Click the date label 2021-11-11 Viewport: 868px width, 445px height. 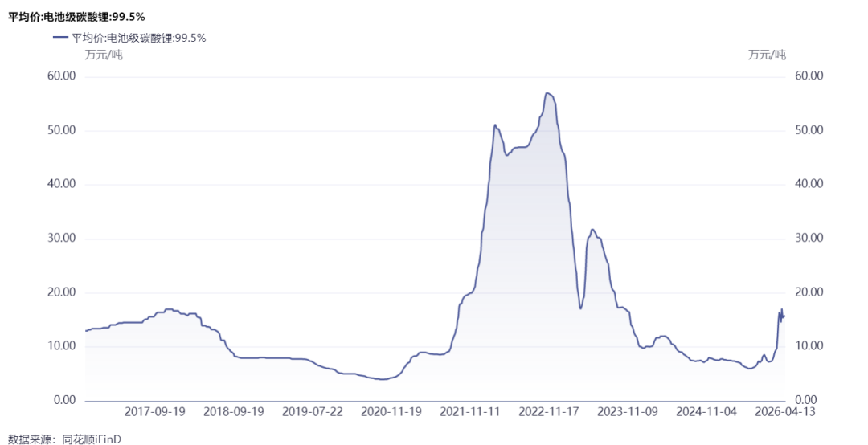(469, 412)
